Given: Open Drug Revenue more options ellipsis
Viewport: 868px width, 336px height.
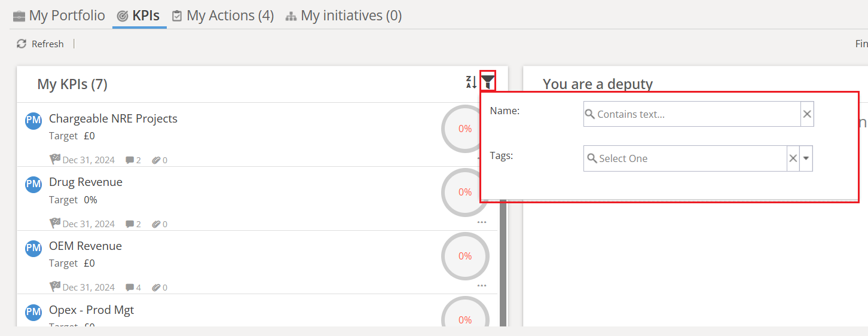Looking at the screenshot, I should (482, 222).
